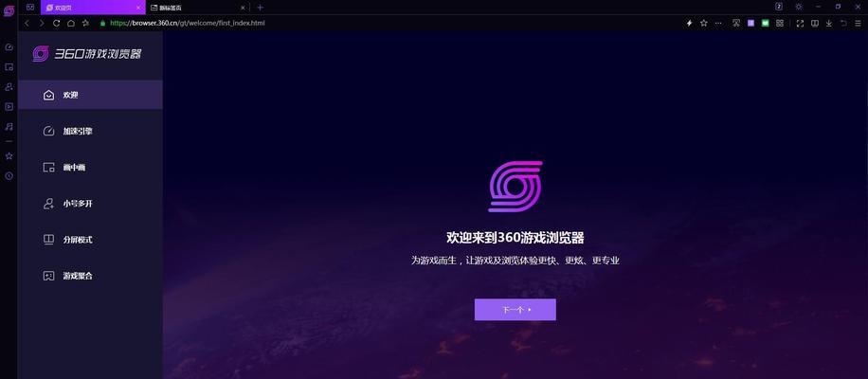The width and height of the screenshot is (868, 379).
Task: Select the 分屏模式 menu item
Action: click(x=90, y=240)
